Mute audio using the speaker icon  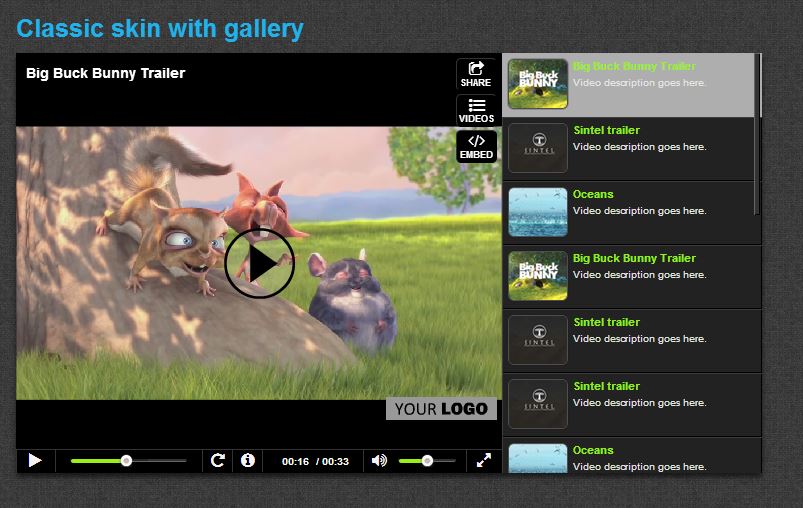[x=379, y=460]
